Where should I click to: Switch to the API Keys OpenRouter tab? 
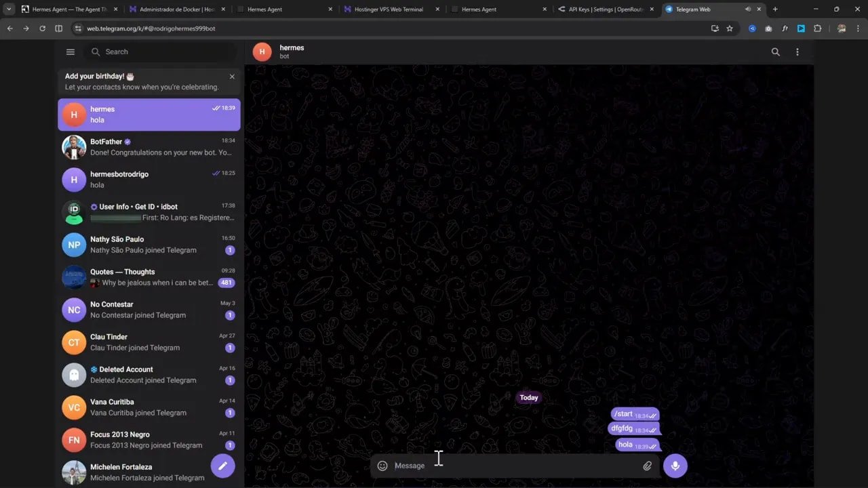pyautogui.click(x=606, y=9)
